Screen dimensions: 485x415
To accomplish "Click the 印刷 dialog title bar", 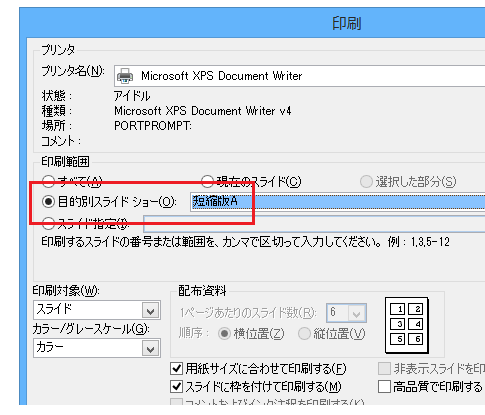I will tap(252, 23).
